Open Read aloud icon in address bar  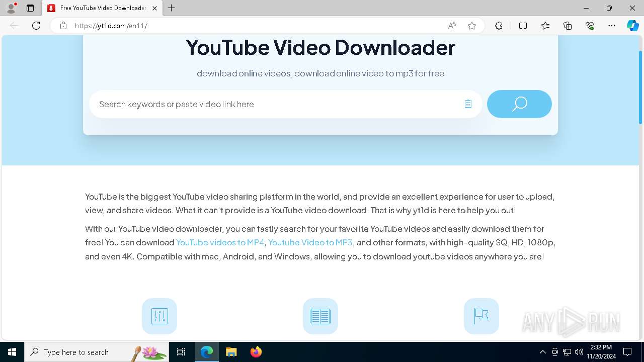coord(452,26)
